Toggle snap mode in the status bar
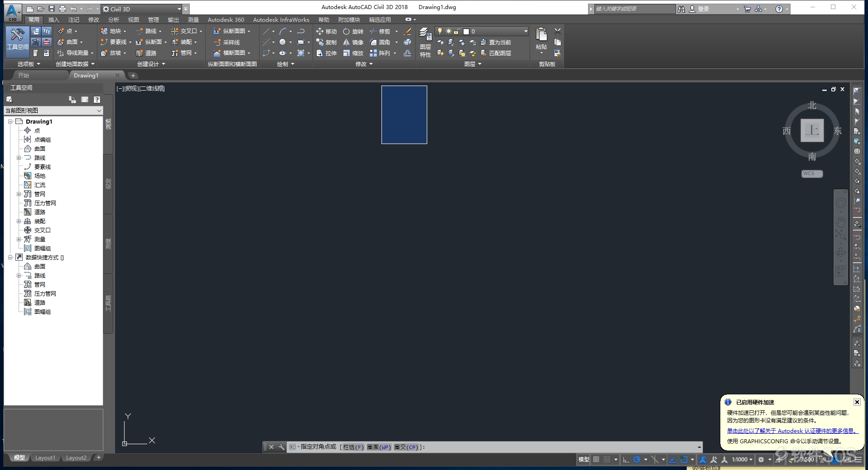This screenshot has height=470, width=868. point(607,459)
